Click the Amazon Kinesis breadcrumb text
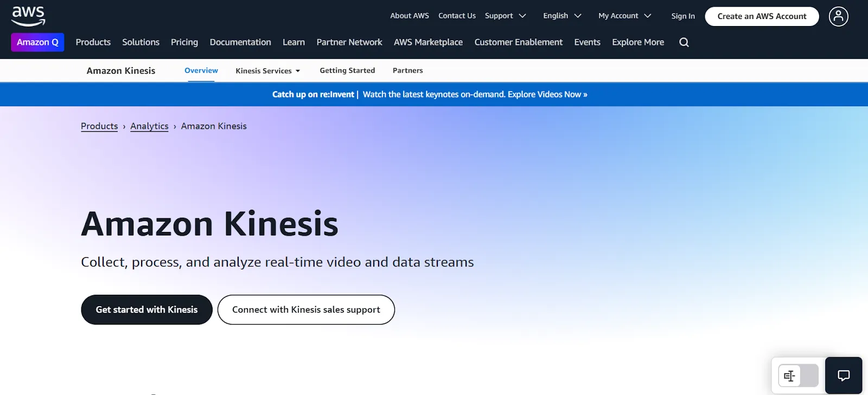 point(214,126)
